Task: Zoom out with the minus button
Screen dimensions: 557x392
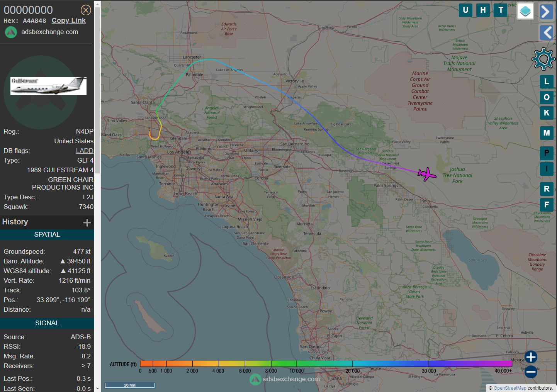Action: [x=531, y=372]
